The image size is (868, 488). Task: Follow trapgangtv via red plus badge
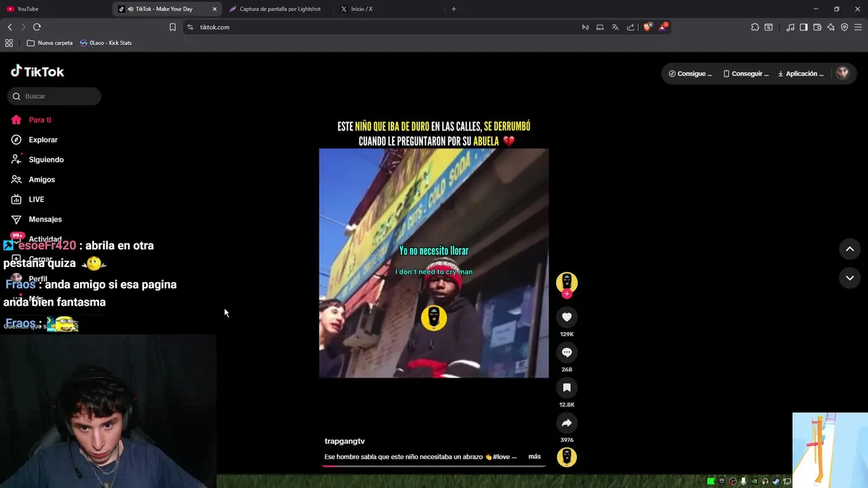[x=567, y=293]
